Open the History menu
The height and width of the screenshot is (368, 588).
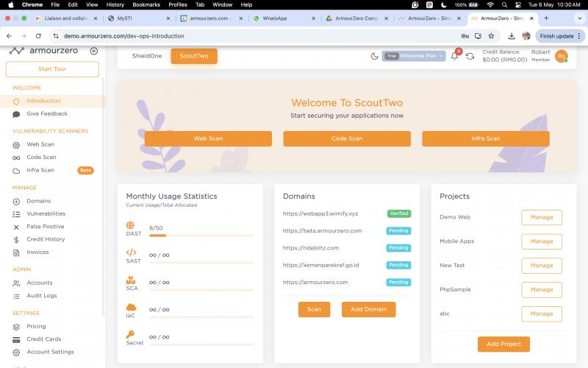[x=115, y=5]
